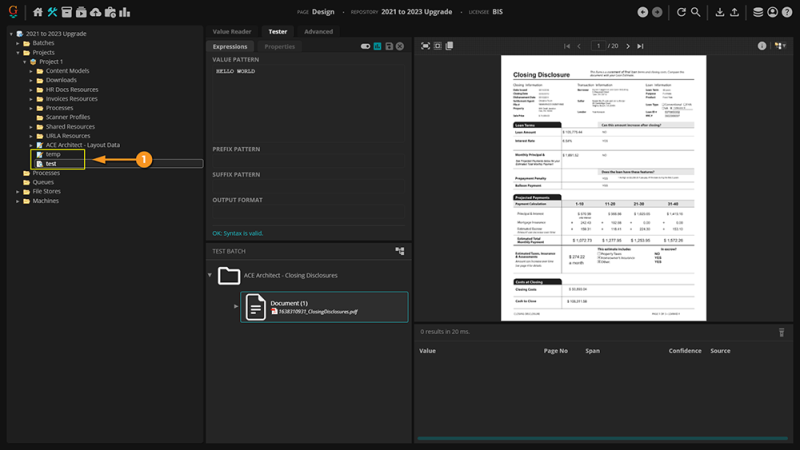Screen dimensions: 800x450
Task: Click the Grooper logo
Action: [13, 11]
